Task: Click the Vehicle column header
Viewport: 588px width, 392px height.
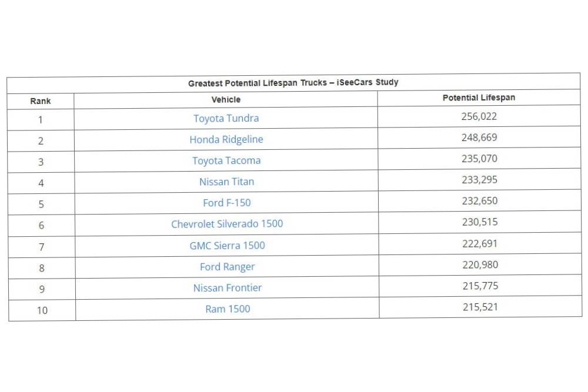Action: tap(226, 100)
